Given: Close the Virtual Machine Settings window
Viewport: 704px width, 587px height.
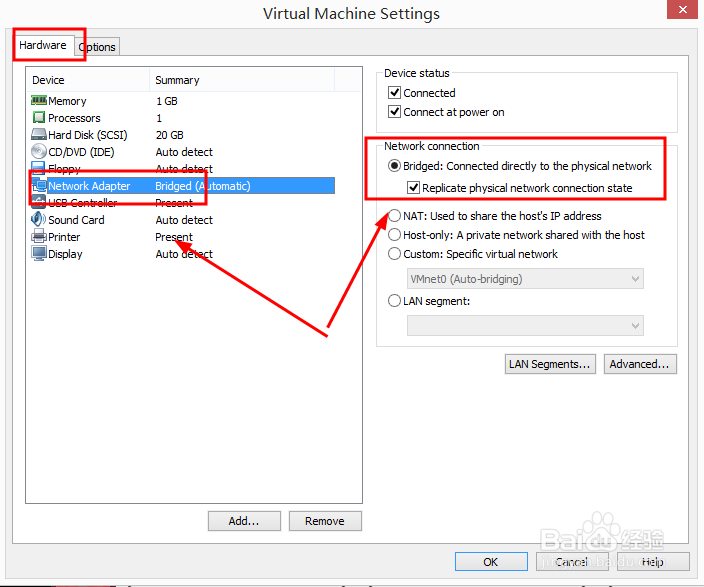Looking at the screenshot, I should click(x=682, y=9).
